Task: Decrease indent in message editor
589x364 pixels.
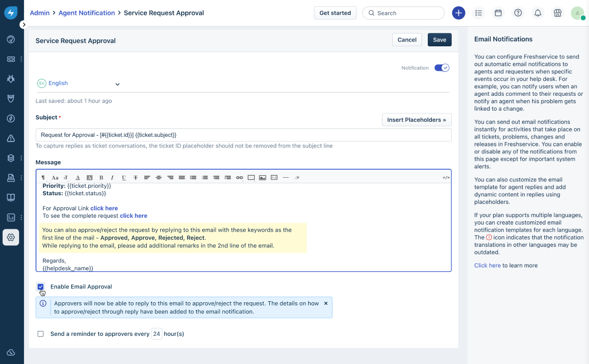Action: coord(217,178)
